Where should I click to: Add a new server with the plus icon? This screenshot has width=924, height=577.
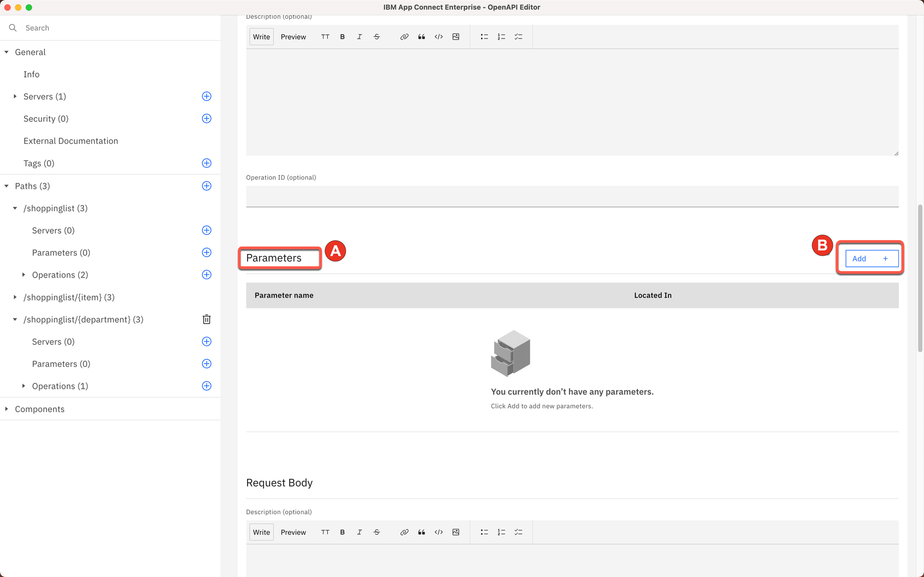tap(206, 96)
